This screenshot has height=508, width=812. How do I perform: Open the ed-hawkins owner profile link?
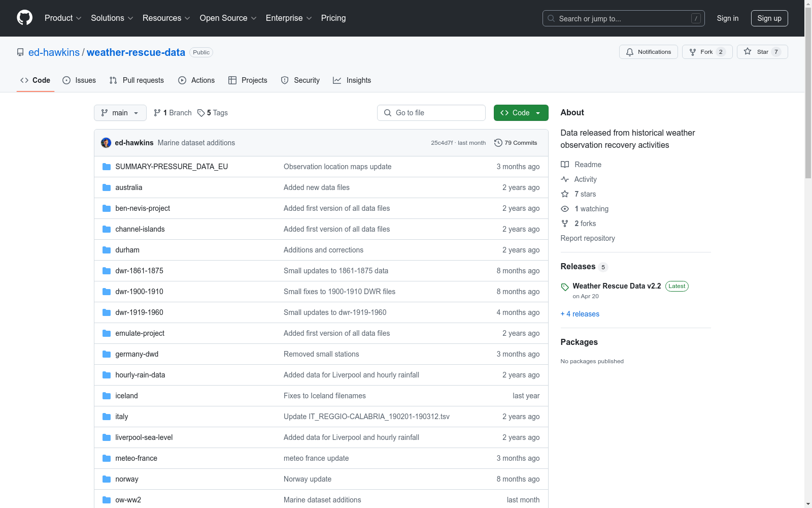click(54, 52)
